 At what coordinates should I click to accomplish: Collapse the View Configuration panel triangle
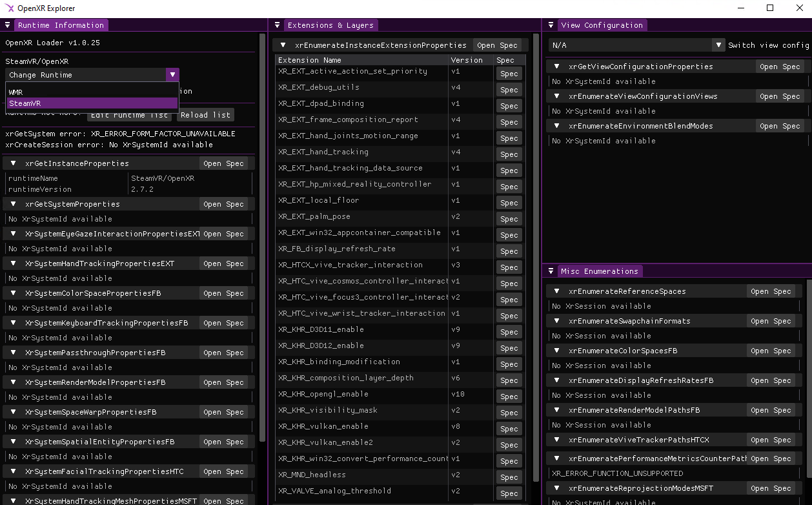coord(551,25)
